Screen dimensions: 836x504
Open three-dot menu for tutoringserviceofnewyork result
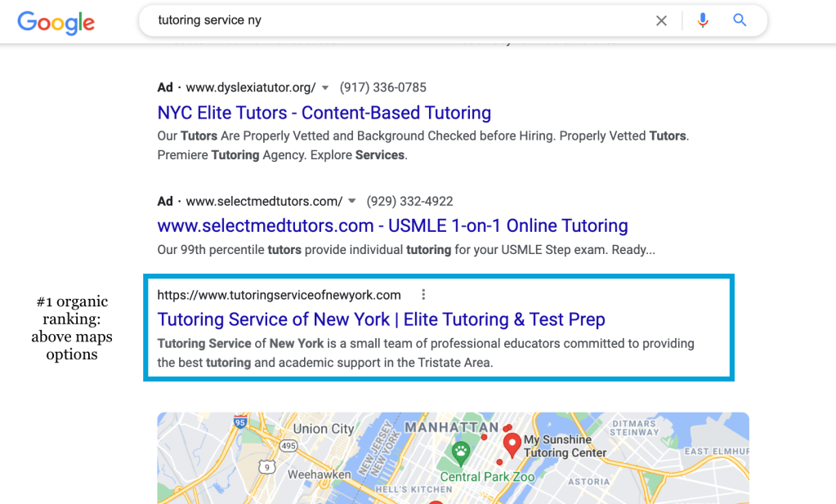[x=422, y=295]
